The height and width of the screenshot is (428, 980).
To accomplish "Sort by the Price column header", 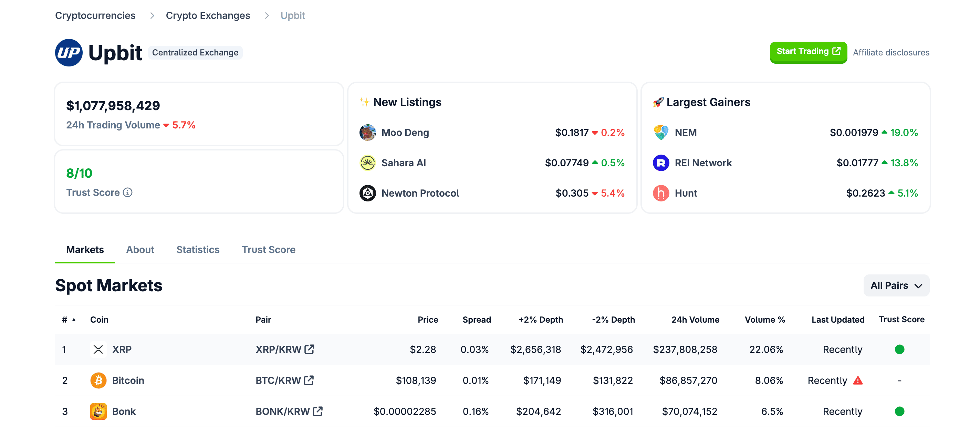I will [428, 320].
